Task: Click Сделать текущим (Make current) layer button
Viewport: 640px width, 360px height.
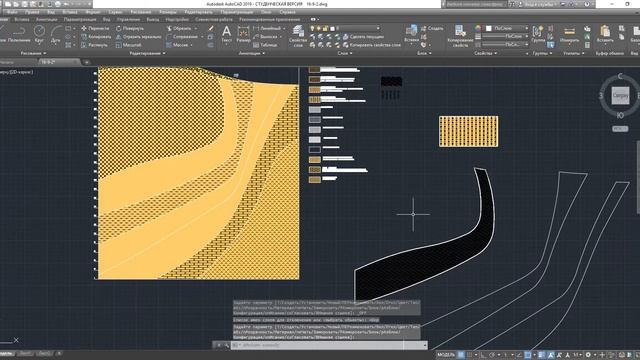Action: click(363, 37)
